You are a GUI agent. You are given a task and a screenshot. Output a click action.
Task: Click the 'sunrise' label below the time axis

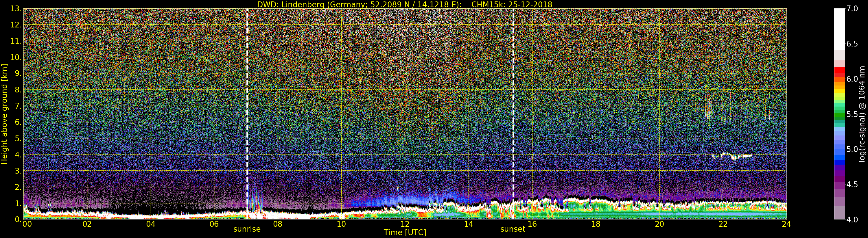coord(247,229)
